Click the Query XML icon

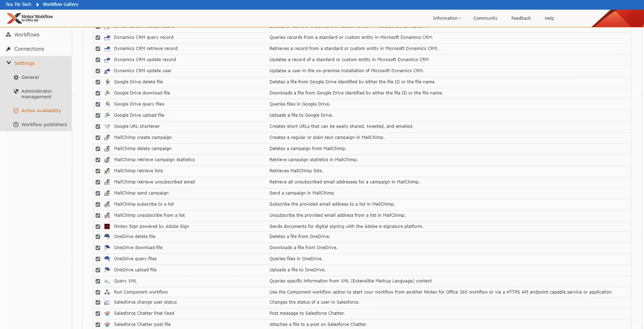[x=107, y=281]
